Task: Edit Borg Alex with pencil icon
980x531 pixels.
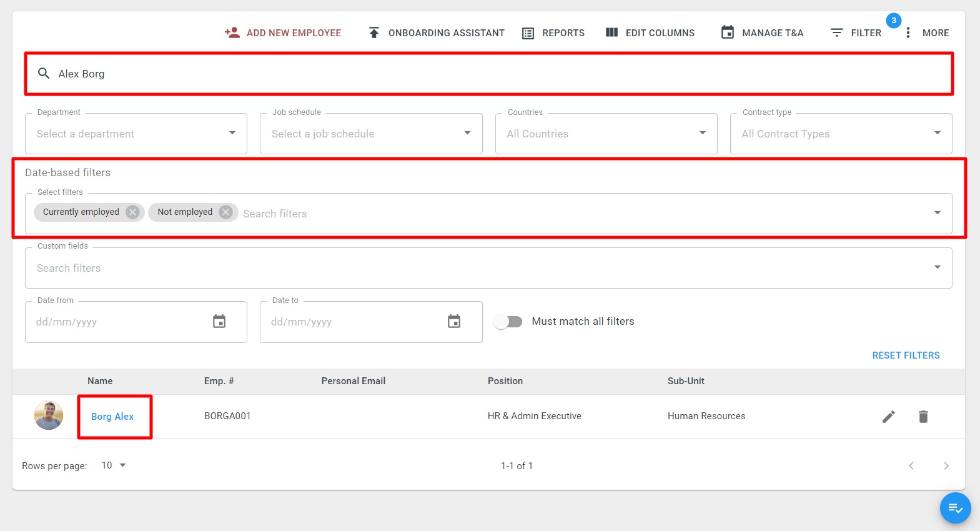Action: (x=889, y=417)
